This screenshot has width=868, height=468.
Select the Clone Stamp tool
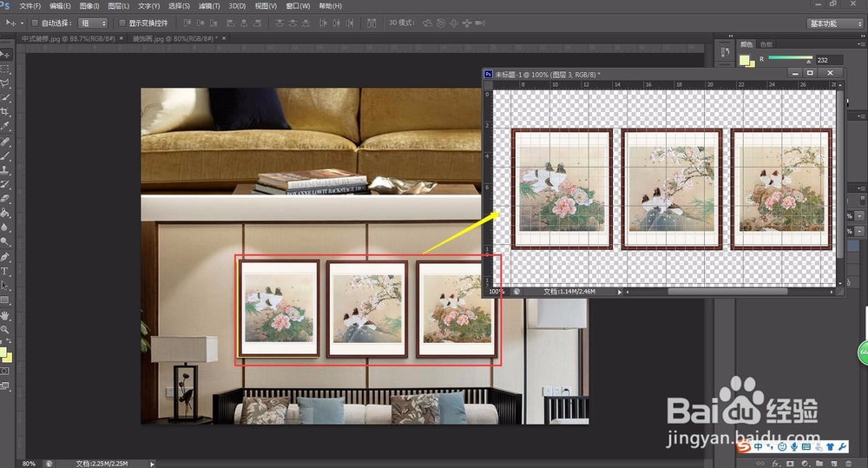[x=5, y=170]
